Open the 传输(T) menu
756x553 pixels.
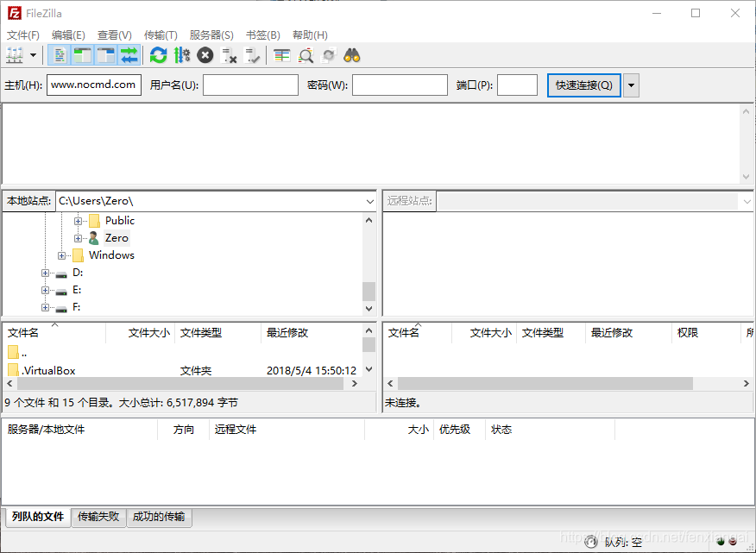point(161,35)
